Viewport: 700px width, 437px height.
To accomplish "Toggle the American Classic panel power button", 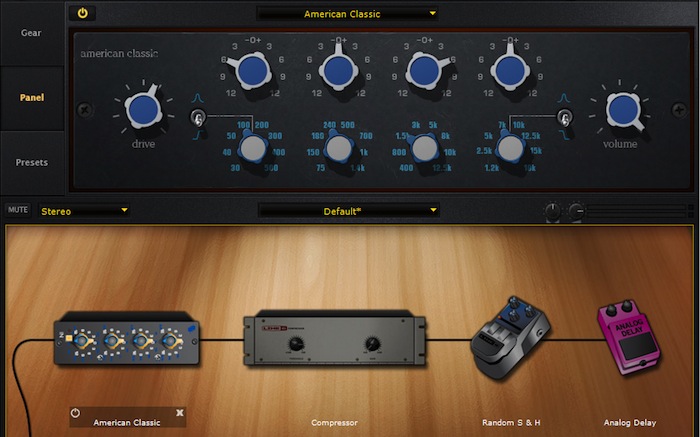I will pos(83,13).
